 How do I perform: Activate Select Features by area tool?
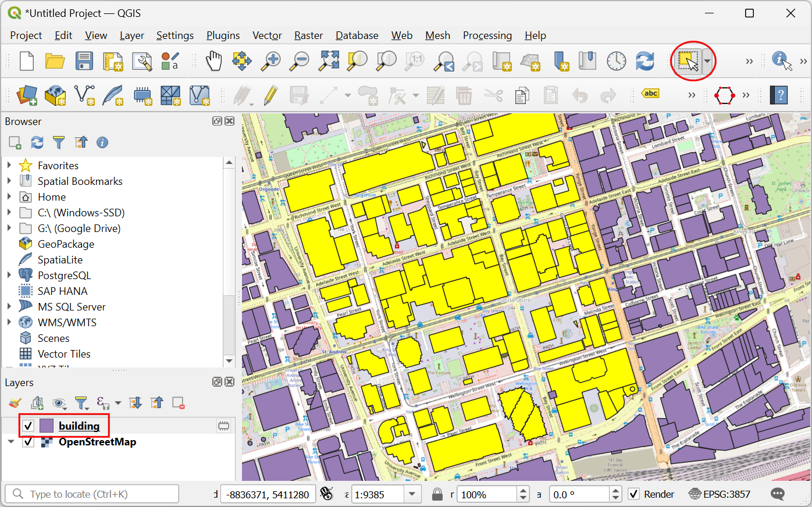pos(688,61)
